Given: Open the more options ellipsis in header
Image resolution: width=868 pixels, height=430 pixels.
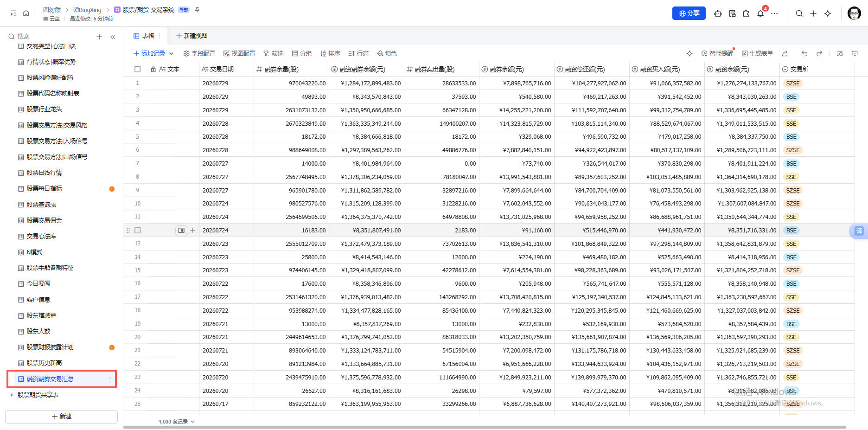Looking at the screenshot, I should pos(774,13).
